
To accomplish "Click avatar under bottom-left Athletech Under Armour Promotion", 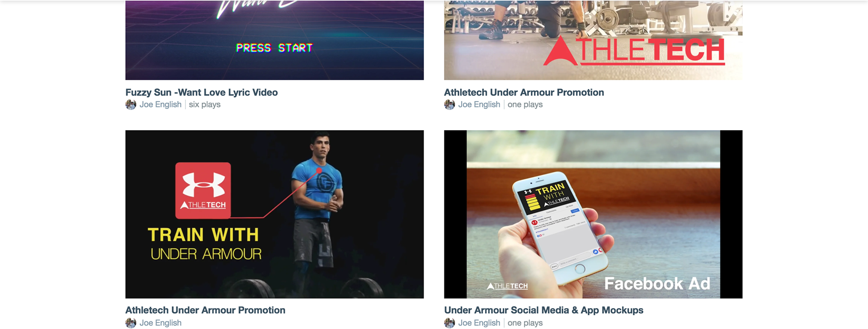I will (x=131, y=323).
